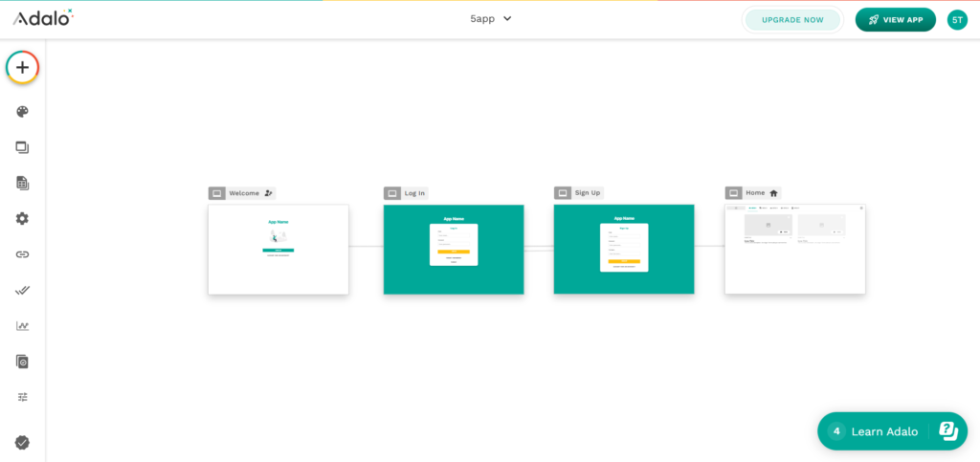Open the Publish double-checkmark icon
This screenshot has height=462, width=980.
coord(23,291)
